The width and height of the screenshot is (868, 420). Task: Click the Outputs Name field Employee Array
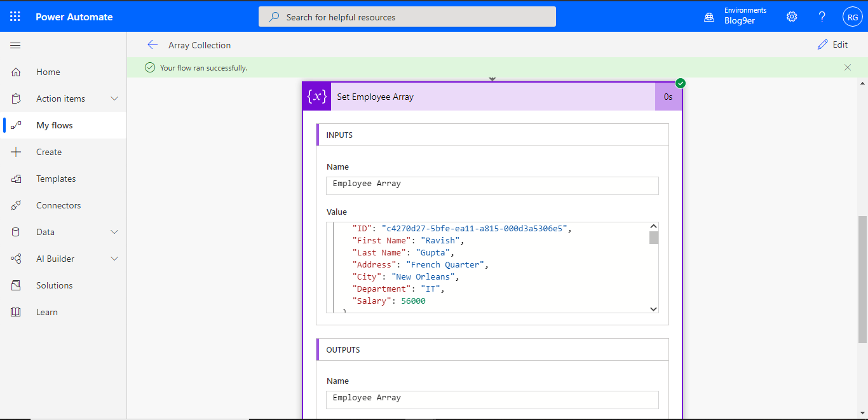pos(492,398)
